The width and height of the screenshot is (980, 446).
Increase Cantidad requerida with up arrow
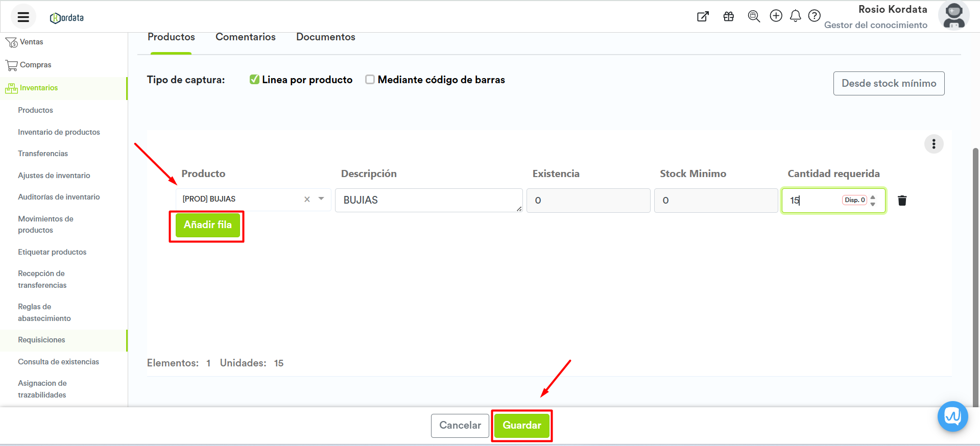[873, 197]
